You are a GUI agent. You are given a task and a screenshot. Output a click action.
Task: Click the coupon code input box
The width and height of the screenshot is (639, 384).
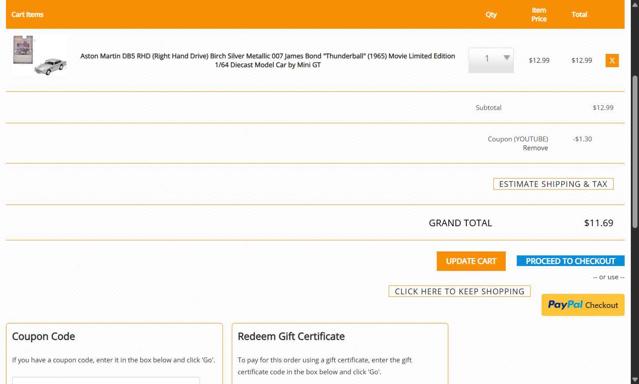[x=106, y=381]
